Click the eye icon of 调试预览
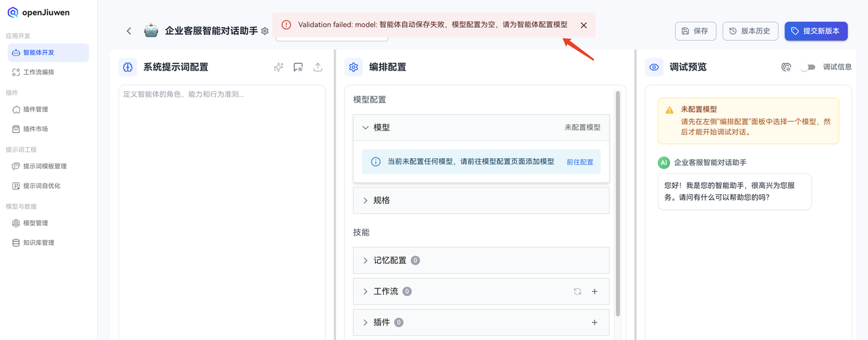This screenshot has height=340, width=868. click(x=654, y=67)
